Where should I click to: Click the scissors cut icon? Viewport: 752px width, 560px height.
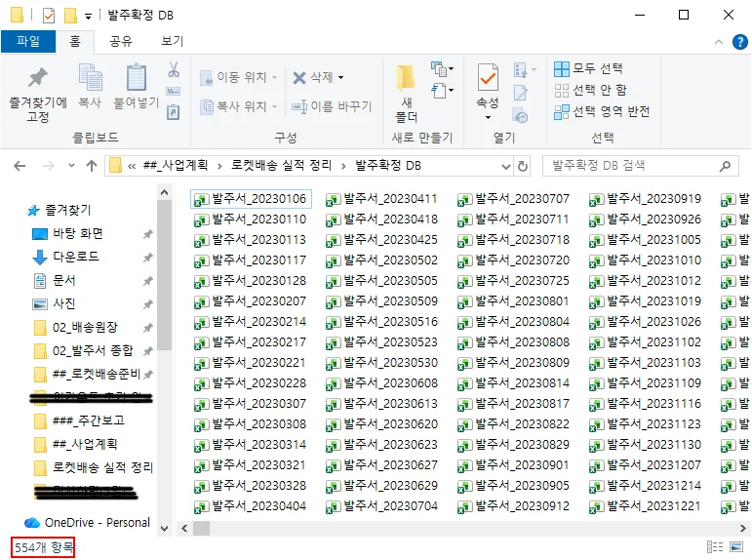pyautogui.click(x=174, y=70)
